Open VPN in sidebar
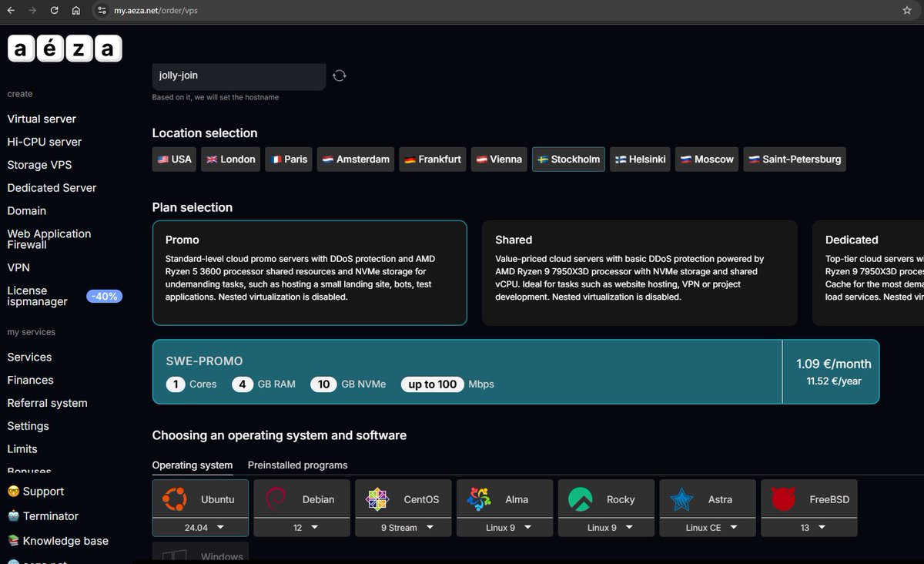Image resolution: width=924 pixels, height=564 pixels. 18,267
